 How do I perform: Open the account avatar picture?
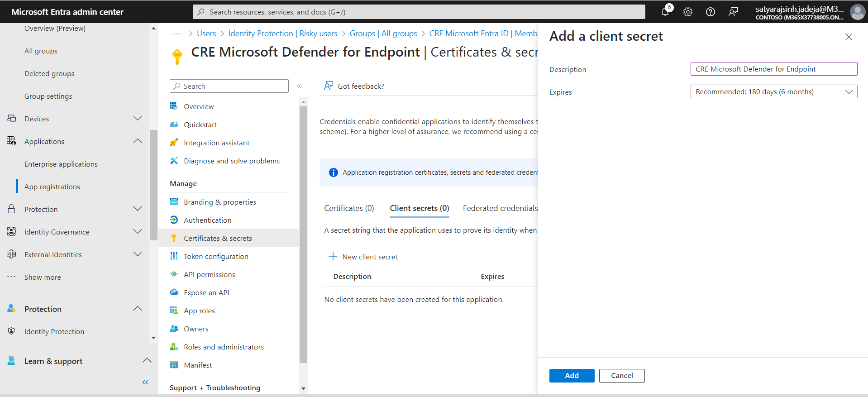[x=857, y=12]
